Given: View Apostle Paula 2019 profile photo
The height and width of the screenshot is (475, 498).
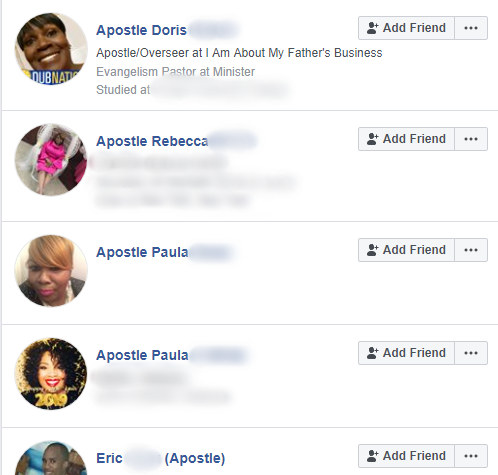Looking at the screenshot, I should [51, 373].
